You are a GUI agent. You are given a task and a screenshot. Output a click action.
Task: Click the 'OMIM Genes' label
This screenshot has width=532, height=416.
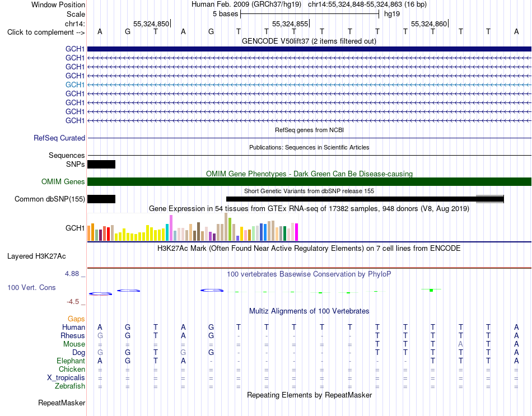tap(63, 182)
